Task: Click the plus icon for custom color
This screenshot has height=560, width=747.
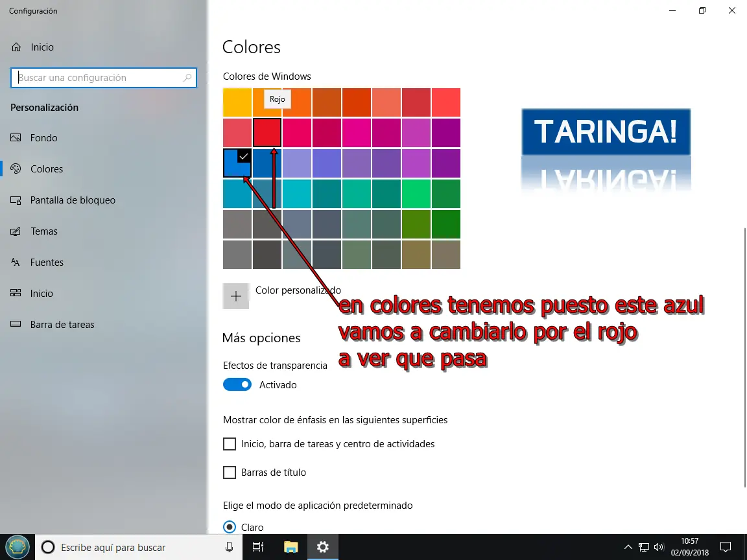Action: click(236, 296)
